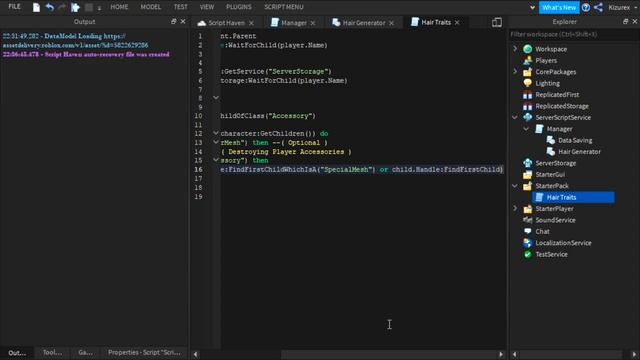Click the editor horizontal scrollbar left arrow
Viewport: 640px width, 360px height.
point(196,354)
